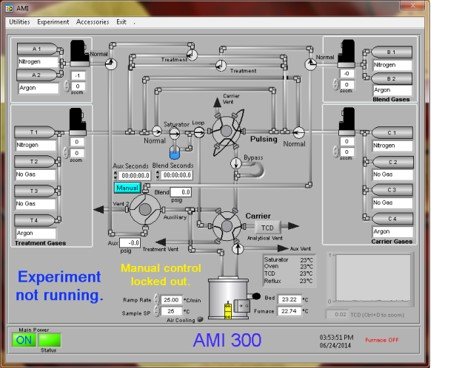This screenshot has height=368, width=462.
Task: Click the Carrier six-port valve
Action: [x=227, y=226]
